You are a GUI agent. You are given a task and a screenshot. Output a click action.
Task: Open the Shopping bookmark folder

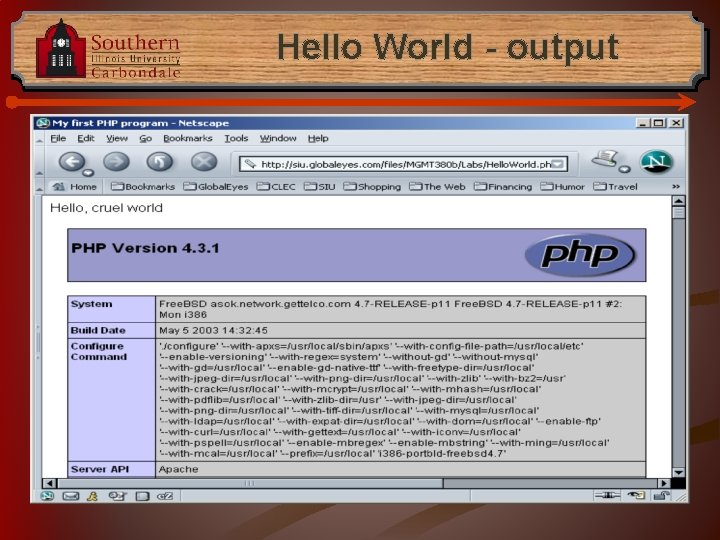click(372, 186)
